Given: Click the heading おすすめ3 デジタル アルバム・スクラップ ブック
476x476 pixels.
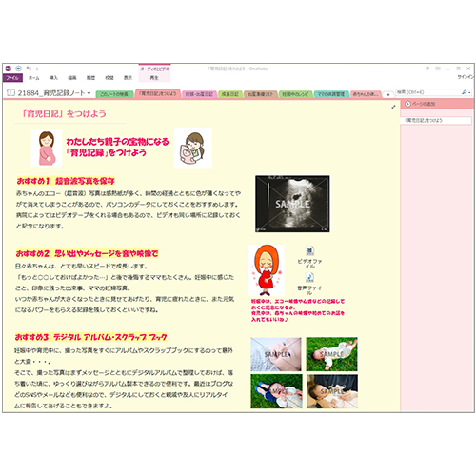Looking at the screenshot, I should coord(90,337).
